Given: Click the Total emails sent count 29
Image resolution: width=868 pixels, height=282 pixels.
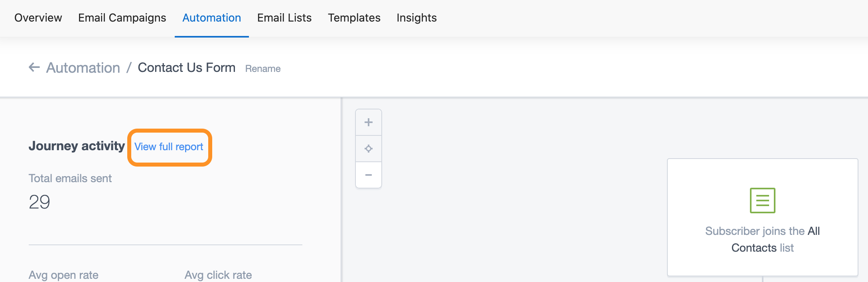Looking at the screenshot, I should [x=39, y=202].
